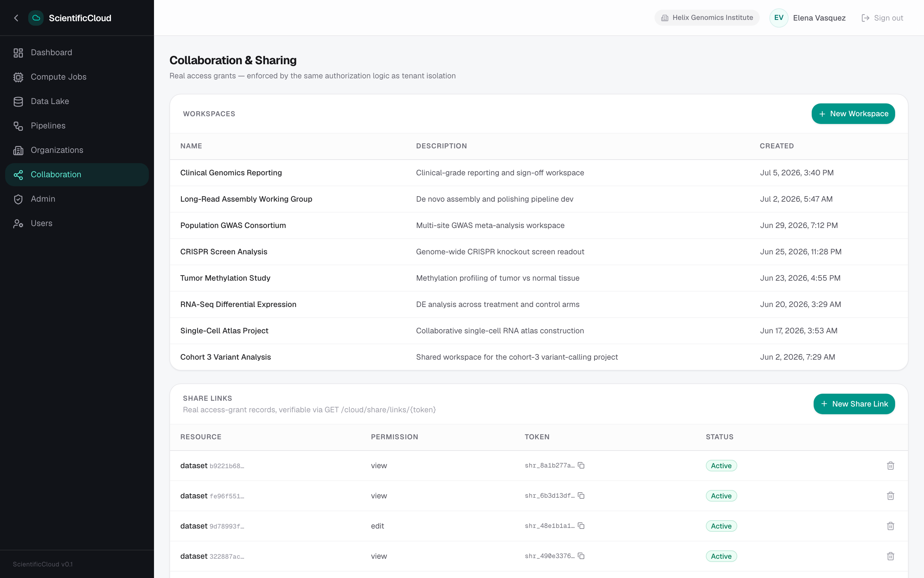Delete share link for dataset fe96f551

click(x=890, y=496)
